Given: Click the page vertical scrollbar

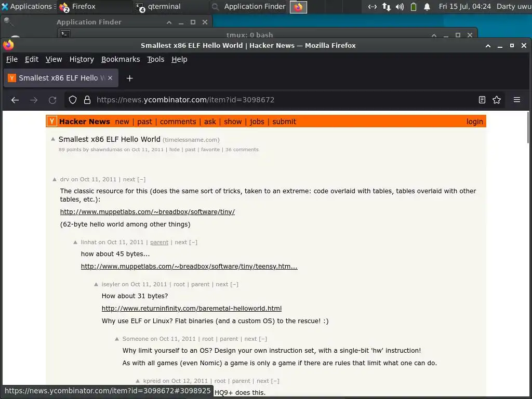Looking at the screenshot, I should (528, 128).
